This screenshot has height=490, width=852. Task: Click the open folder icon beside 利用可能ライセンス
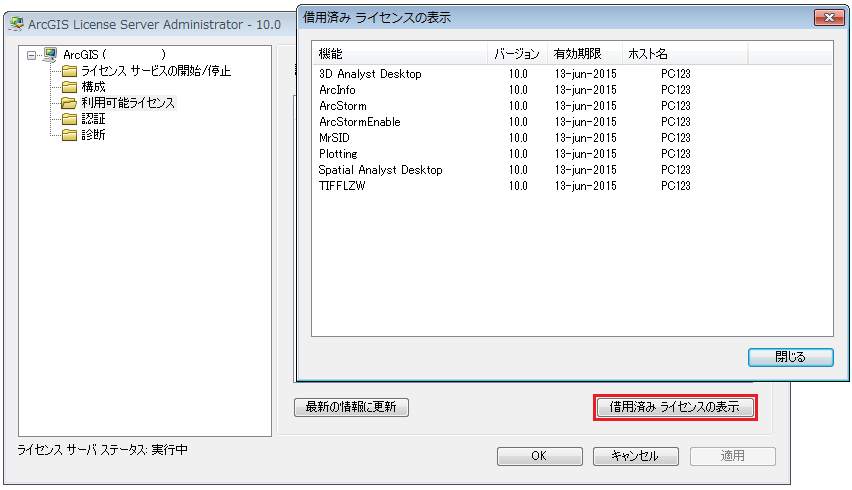point(69,103)
